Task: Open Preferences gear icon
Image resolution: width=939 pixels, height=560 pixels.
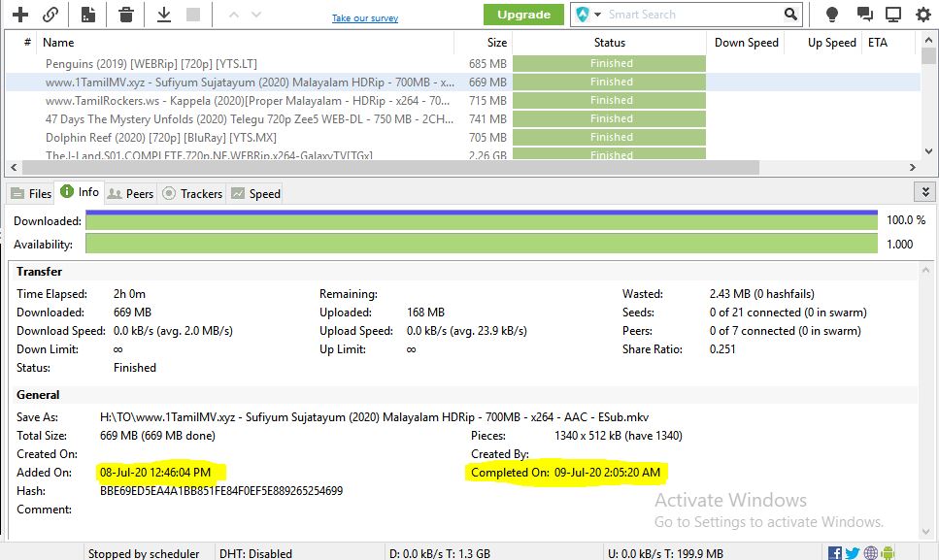Action: tap(923, 15)
